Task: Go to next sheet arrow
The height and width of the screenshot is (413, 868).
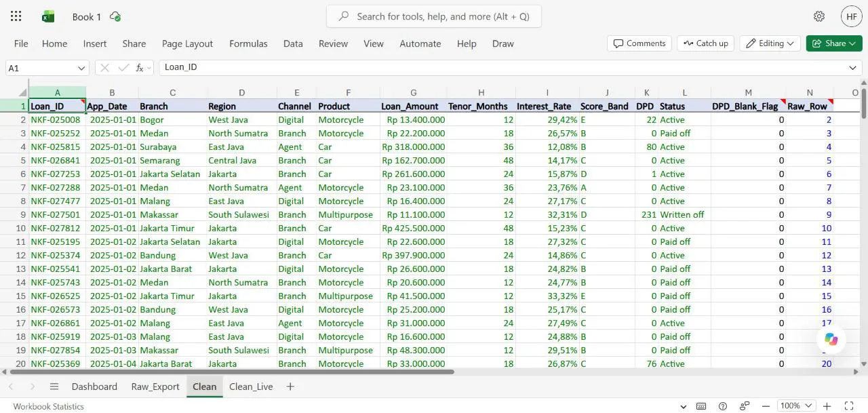Action: click(x=33, y=387)
